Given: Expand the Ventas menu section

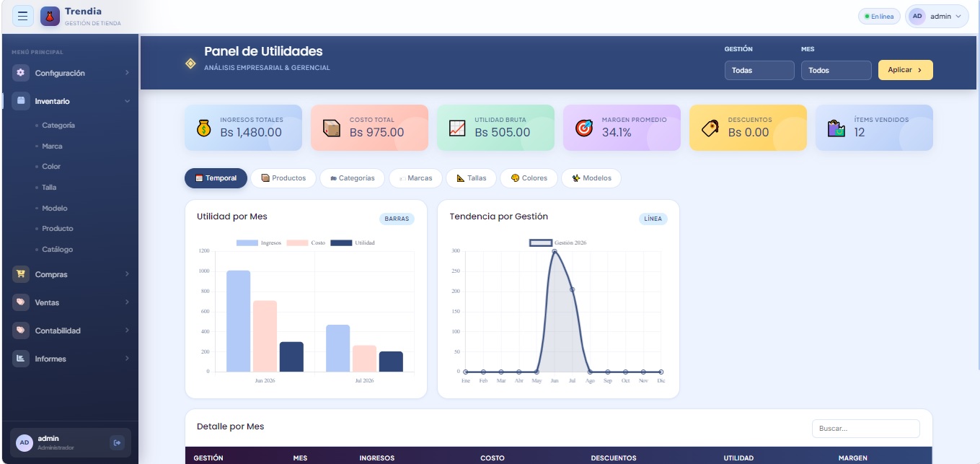Looking at the screenshot, I should pos(71,302).
